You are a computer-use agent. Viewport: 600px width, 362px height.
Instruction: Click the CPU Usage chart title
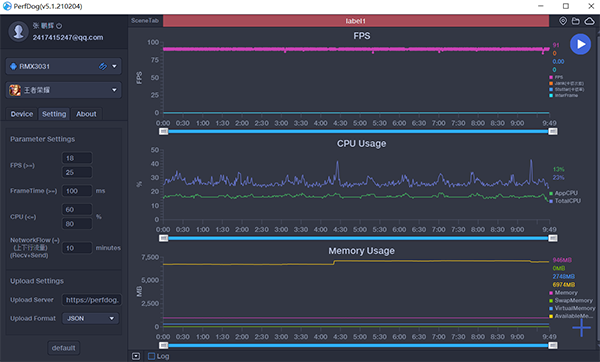coord(362,143)
